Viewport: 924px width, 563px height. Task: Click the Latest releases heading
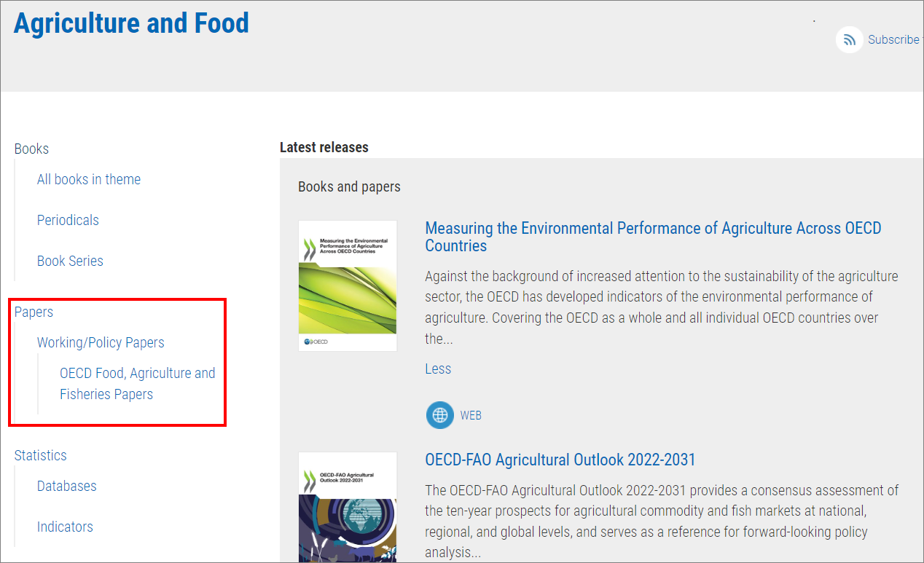tap(324, 147)
